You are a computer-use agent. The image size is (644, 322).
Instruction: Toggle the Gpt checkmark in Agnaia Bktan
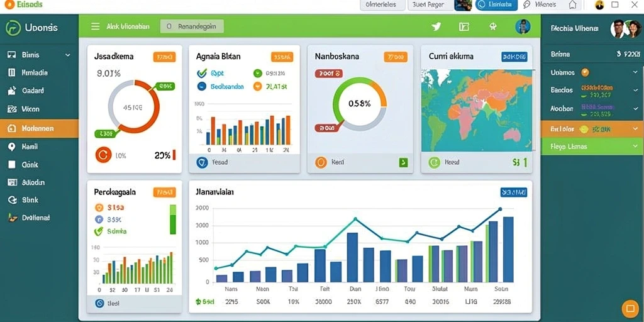tap(202, 74)
